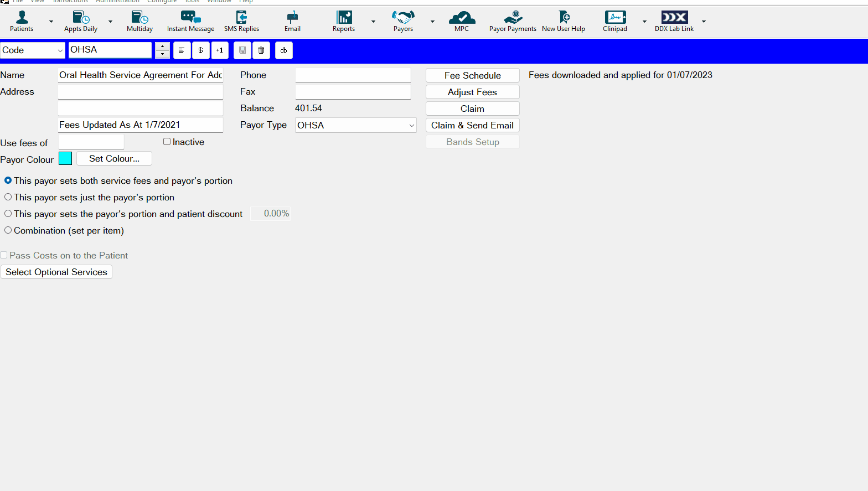This screenshot has height=491, width=868.
Task: Launch Clinipad
Action: coord(615,22)
